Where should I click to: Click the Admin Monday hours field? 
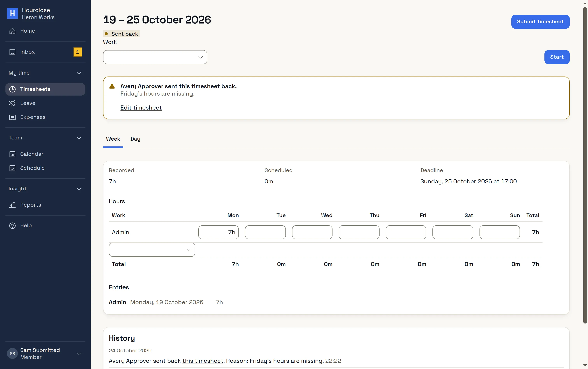pos(219,232)
